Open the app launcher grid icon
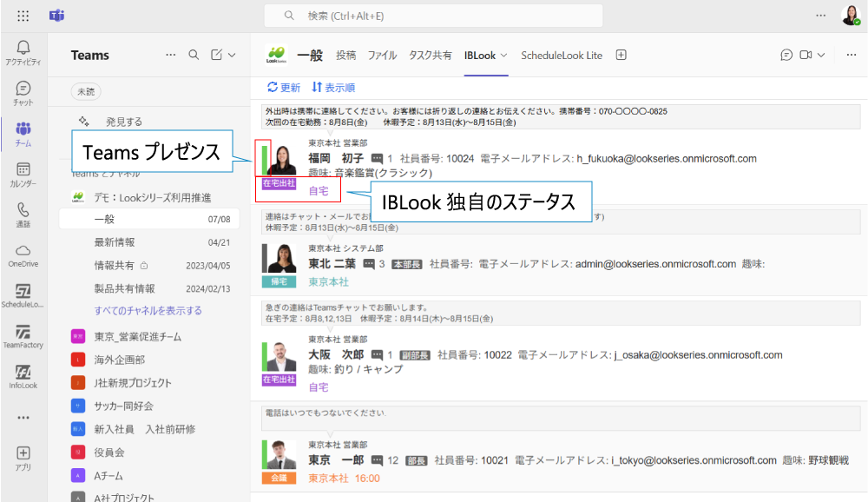The height and width of the screenshot is (502, 868). 23,16
